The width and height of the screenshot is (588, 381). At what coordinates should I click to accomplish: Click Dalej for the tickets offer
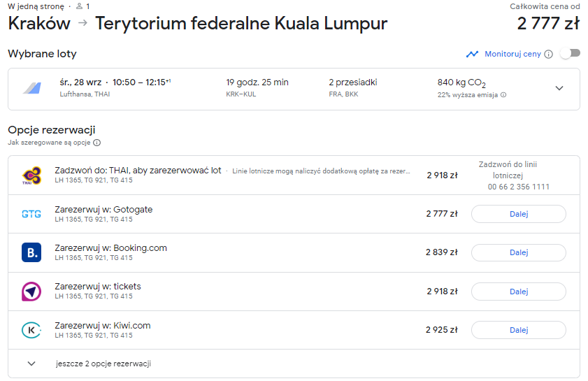tap(519, 292)
